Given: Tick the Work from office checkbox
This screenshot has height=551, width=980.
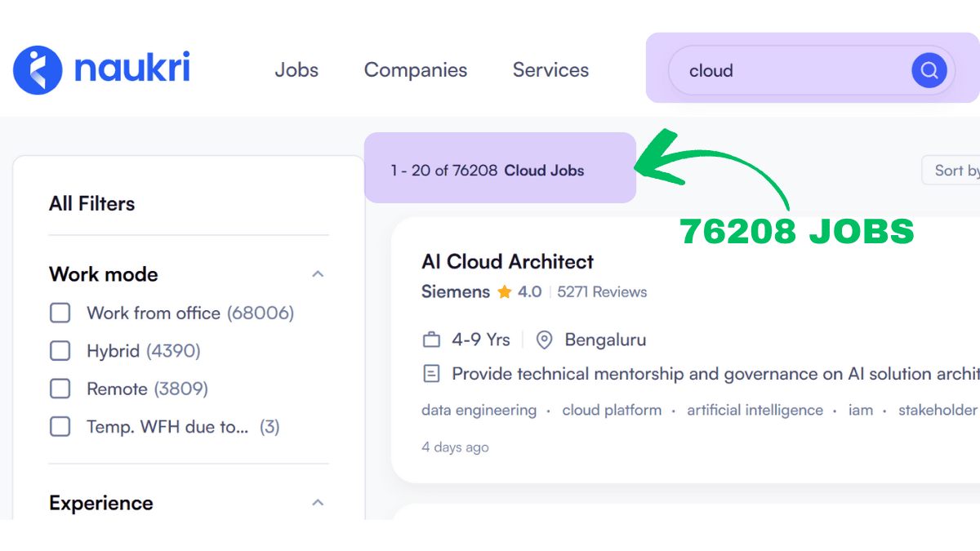Looking at the screenshot, I should coord(60,313).
